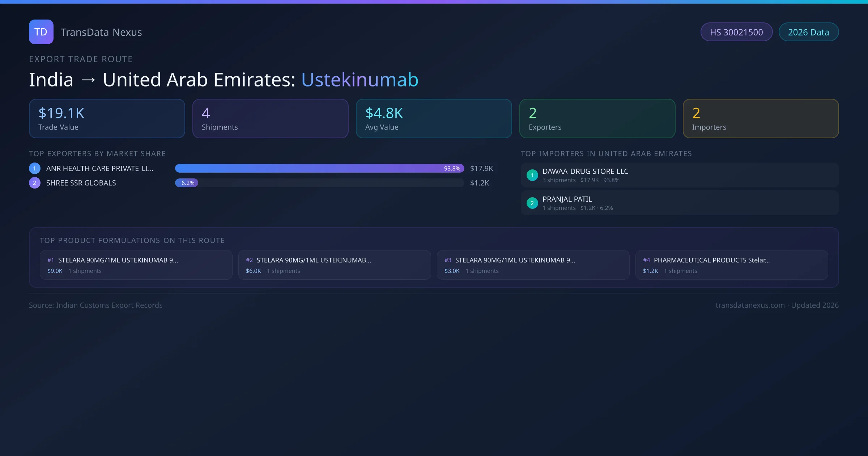868x456 pixels.
Task: Select the 4 Shipments card
Action: [x=270, y=119]
